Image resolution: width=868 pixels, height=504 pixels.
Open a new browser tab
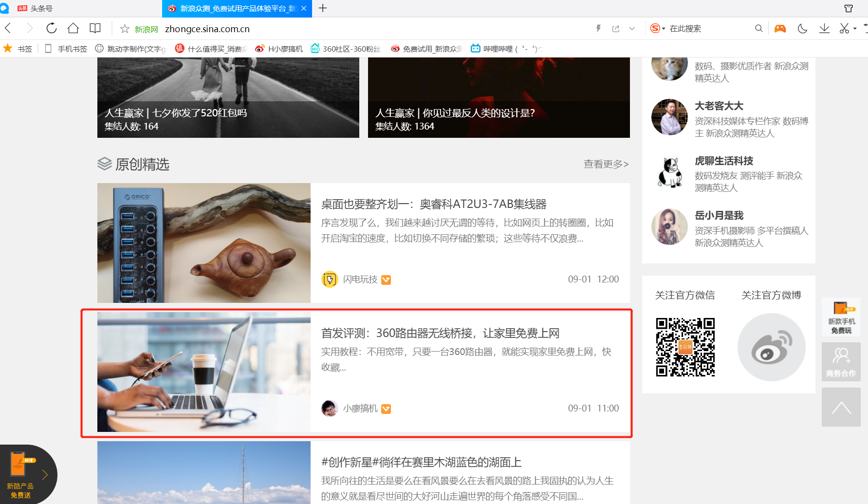point(323,8)
